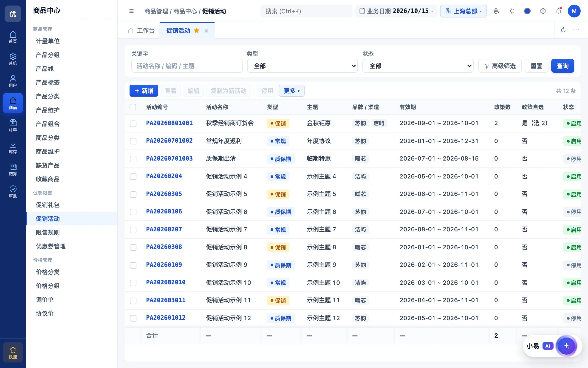Open activity link PA202601012

[x=166, y=318]
